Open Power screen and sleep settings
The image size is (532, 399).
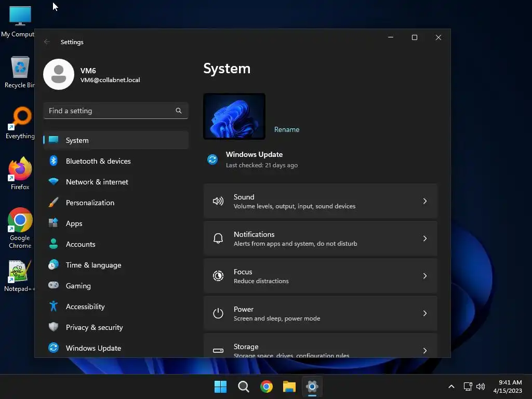(x=320, y=313)
